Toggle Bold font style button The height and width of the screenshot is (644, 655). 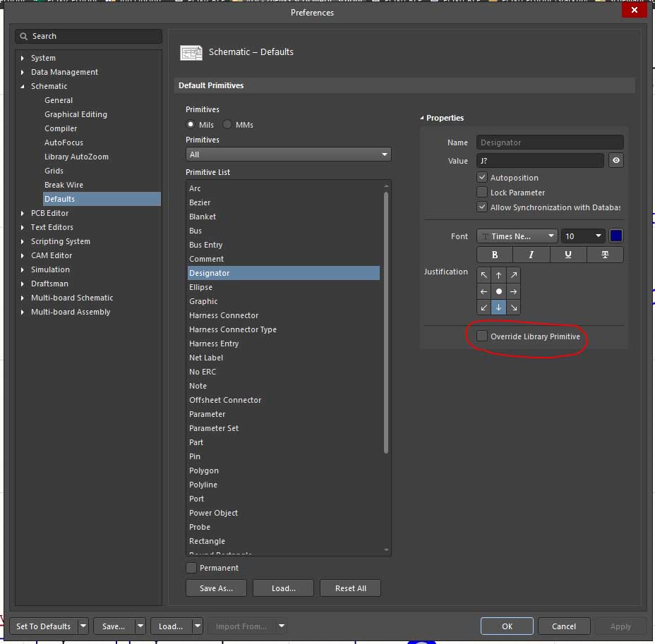tap(495, 255)
